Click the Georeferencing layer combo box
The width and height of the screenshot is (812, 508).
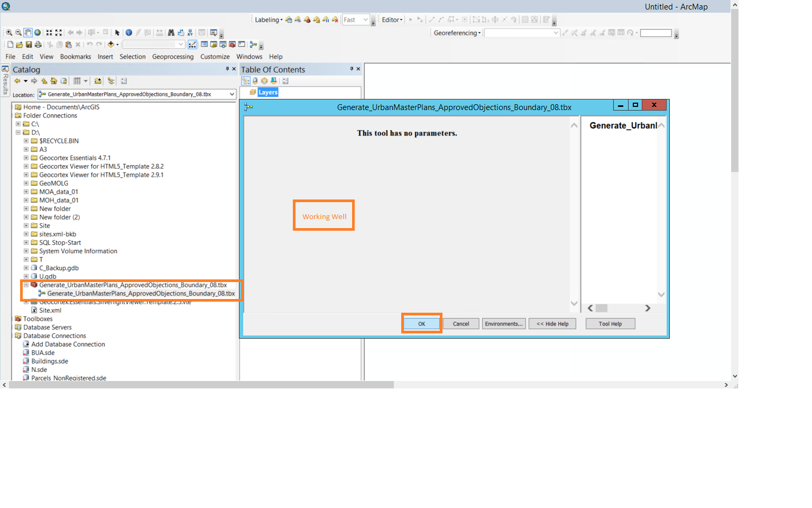click(x=522, y=33)
